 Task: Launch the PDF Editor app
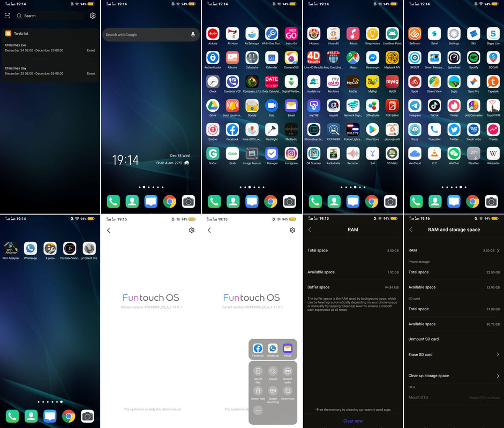[x=392, y=105]
